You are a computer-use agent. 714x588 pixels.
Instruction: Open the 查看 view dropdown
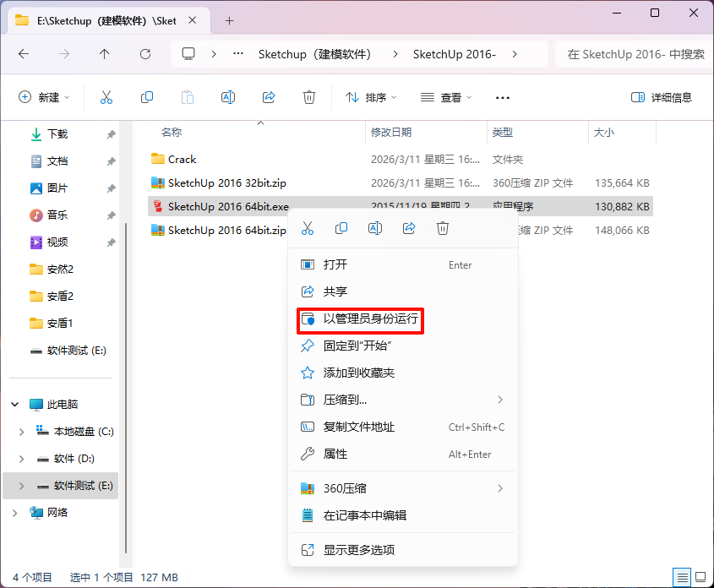click(x=446, y=97)
